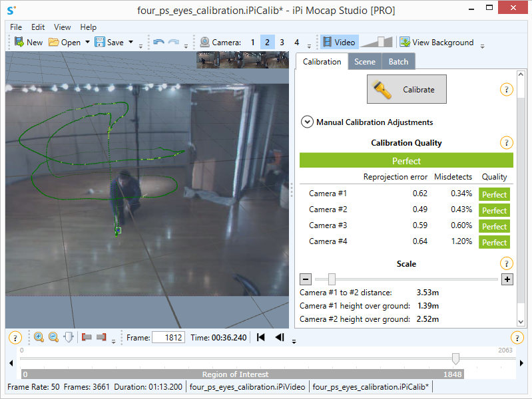Expand the Save dropdown arrow
532x399 pixels.
(x=131, y=42)
